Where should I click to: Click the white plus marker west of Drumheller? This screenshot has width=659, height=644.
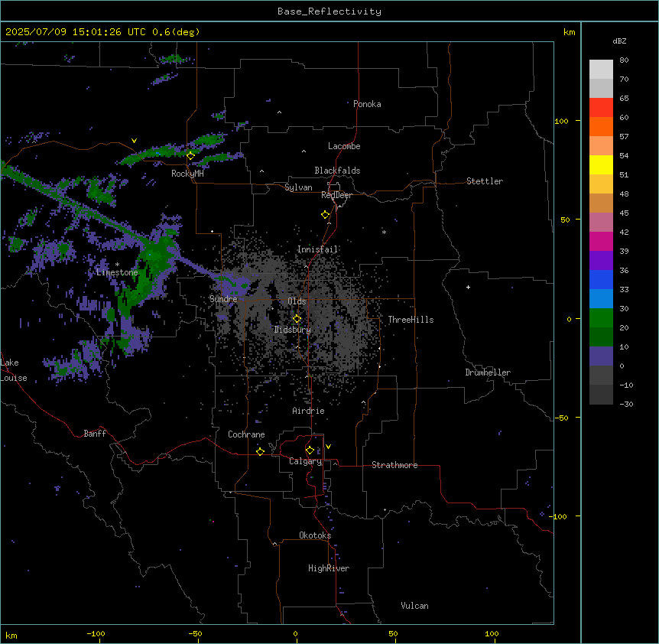tap(468, 287)
